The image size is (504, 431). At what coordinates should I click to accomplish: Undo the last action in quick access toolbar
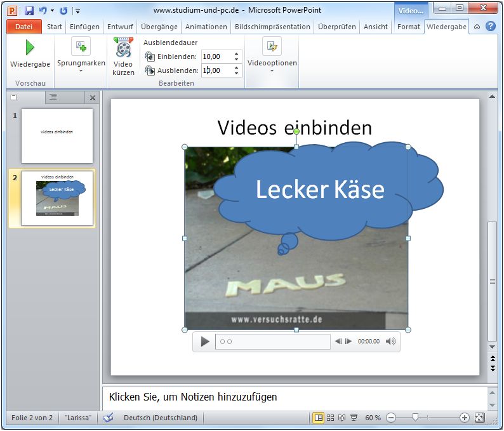tap(43, 11)
